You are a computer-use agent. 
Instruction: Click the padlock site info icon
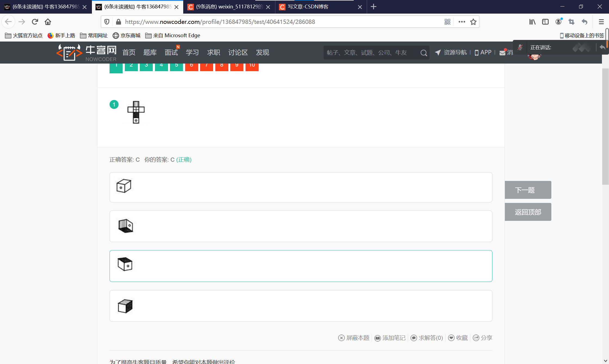tap(118, 22)
